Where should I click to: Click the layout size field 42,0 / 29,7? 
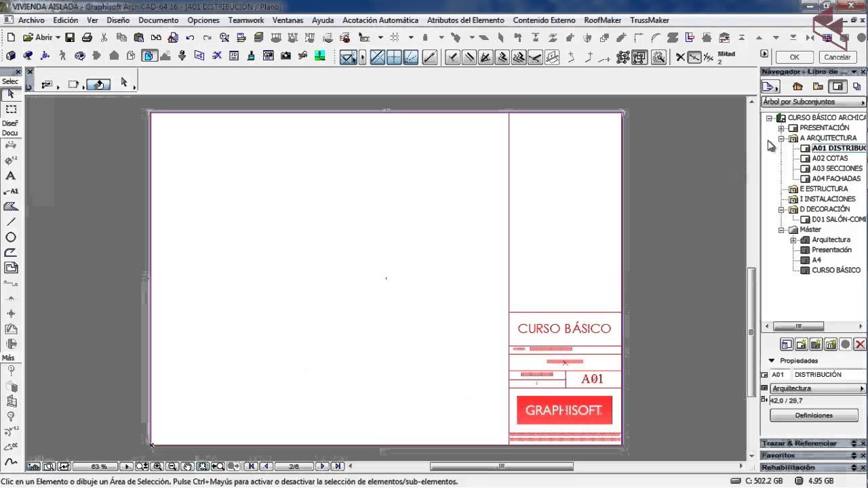pyautogui.click(x=817, y=401)
